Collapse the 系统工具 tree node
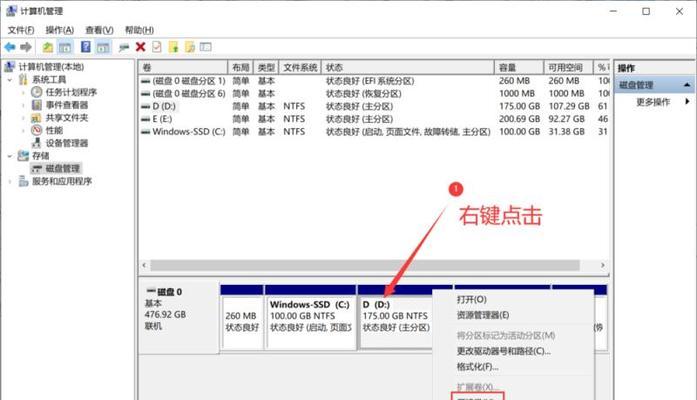 pos(10,80)
